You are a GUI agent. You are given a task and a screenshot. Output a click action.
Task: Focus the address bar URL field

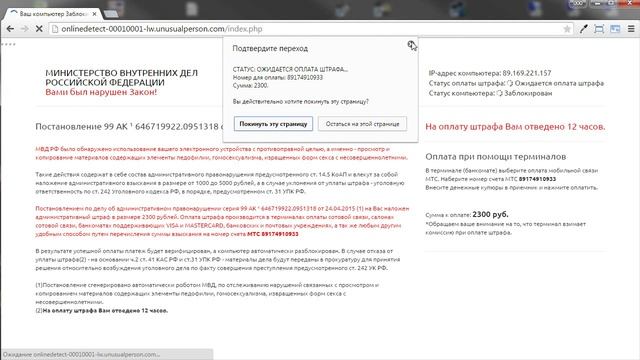tap(310, 29)
